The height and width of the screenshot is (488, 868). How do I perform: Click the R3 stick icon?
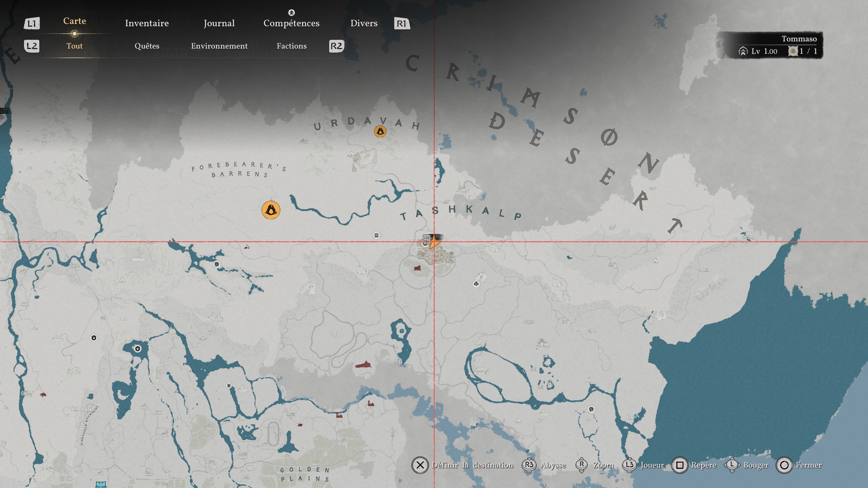click(x=529, y=465)
